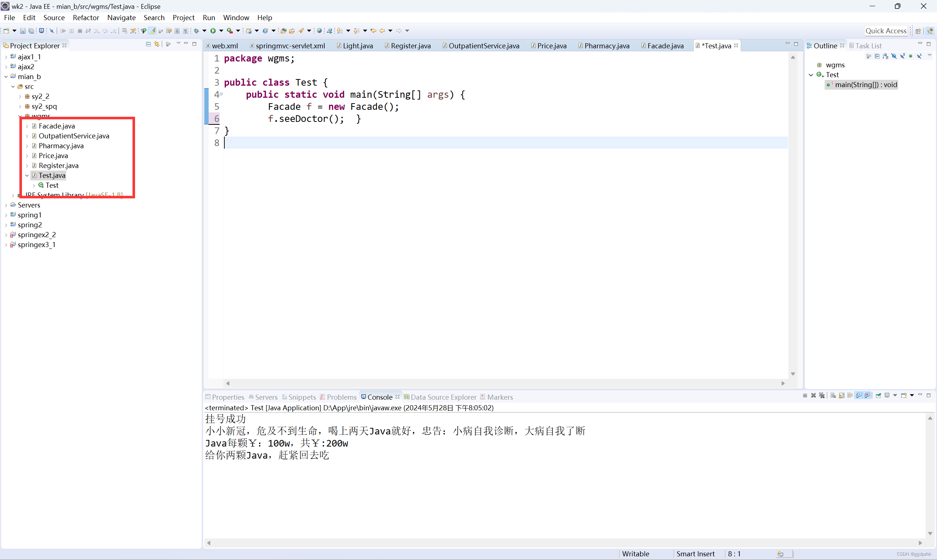Select OutpatientService.java file
The image size is (937, 560).
pyautogui.click(x=74, y=135)
